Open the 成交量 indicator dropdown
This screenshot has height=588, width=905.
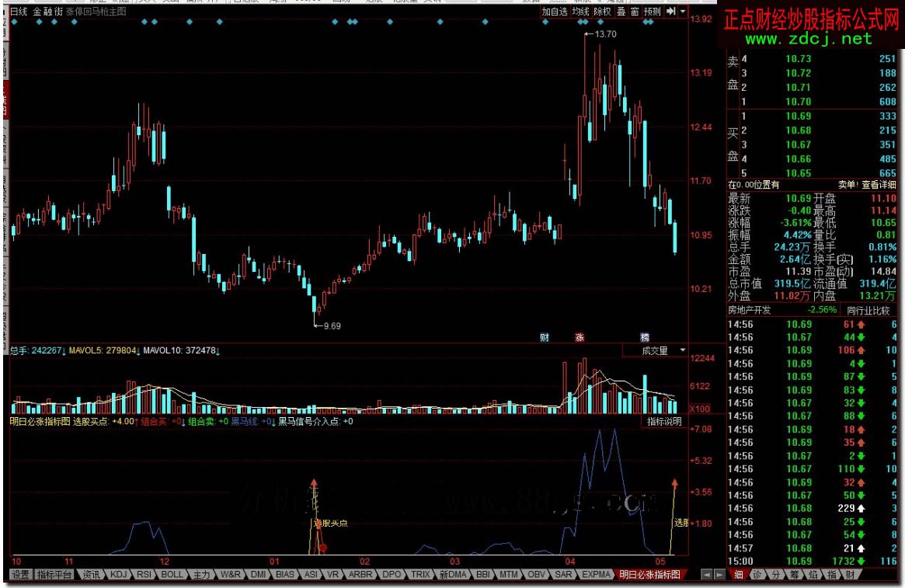tap(656, 351)
